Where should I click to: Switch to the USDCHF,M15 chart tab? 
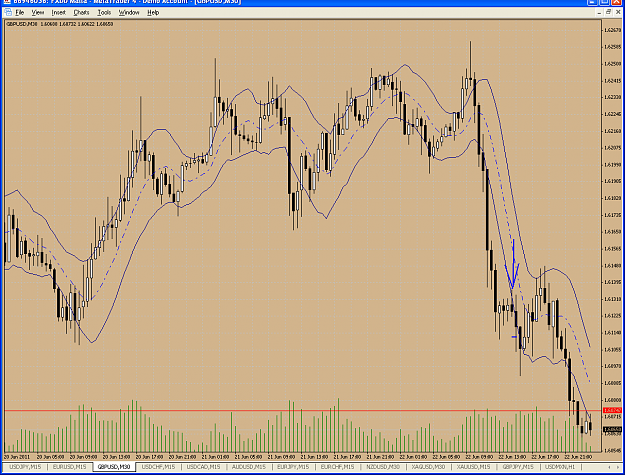158,467
